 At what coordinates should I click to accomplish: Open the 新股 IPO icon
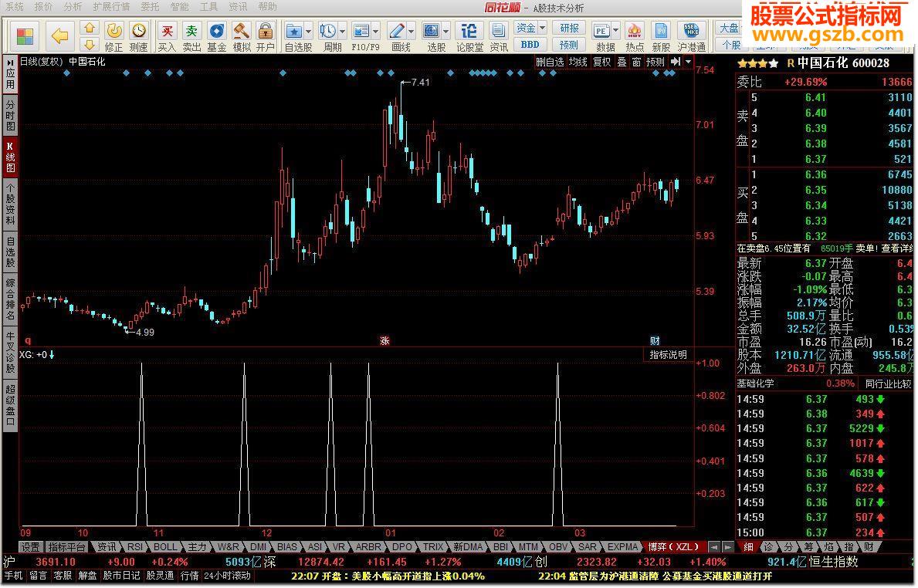[x=661, y=36]
